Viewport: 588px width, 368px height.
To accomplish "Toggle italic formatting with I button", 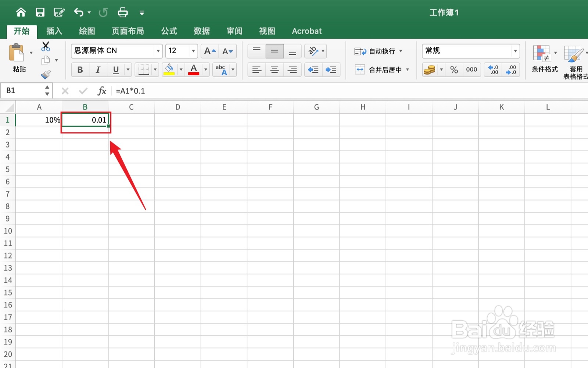I will coord(98,69).
